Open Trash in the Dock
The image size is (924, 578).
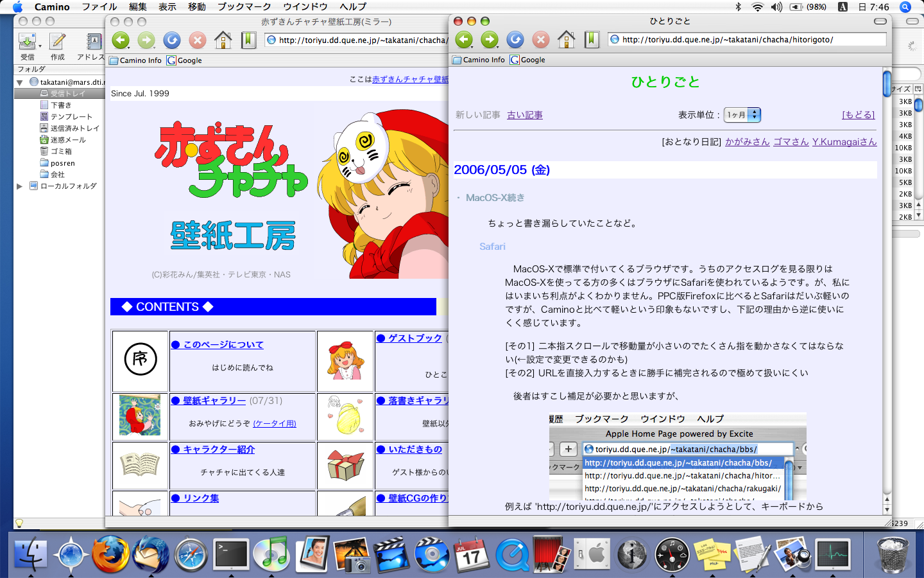tap(893, 554)
